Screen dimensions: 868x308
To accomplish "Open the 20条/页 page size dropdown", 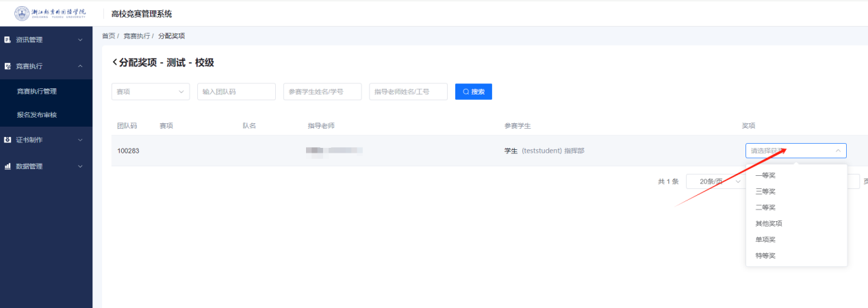I will [x=716, y=181].
